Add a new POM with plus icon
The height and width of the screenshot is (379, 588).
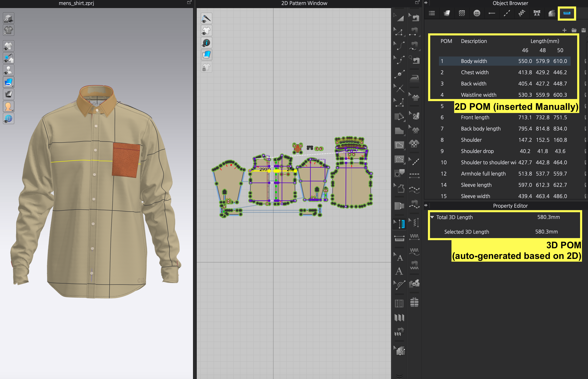click(564, 30)
